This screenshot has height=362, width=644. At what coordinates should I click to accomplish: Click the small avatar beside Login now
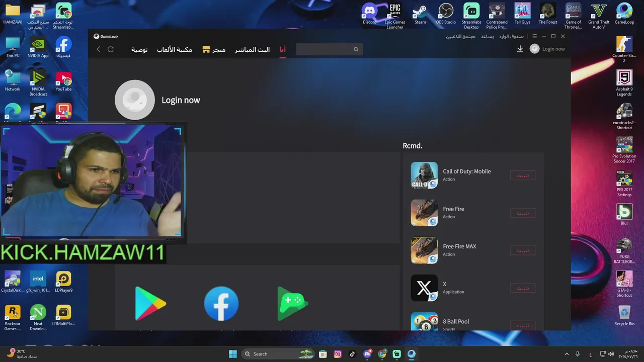[x=535, y=49]
